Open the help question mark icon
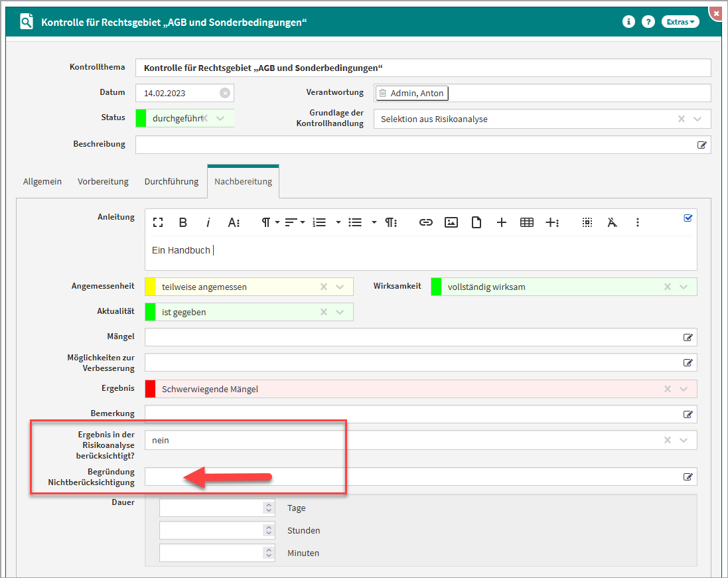 [648, 22]
